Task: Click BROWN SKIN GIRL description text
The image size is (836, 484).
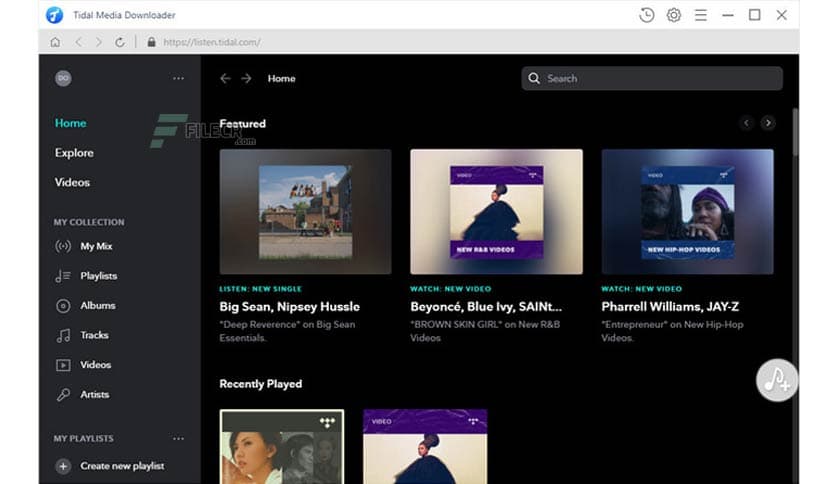Action: (x=485, y=331)
